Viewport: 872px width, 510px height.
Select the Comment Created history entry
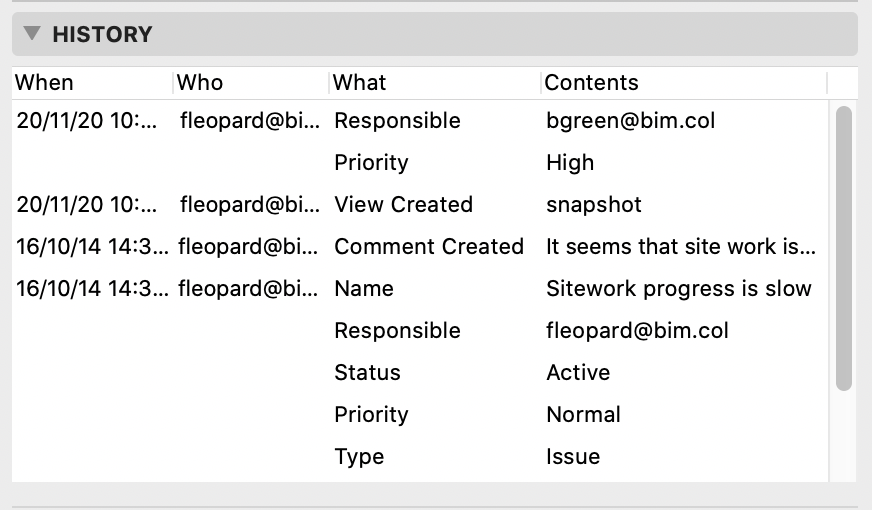tap(429, 247)
